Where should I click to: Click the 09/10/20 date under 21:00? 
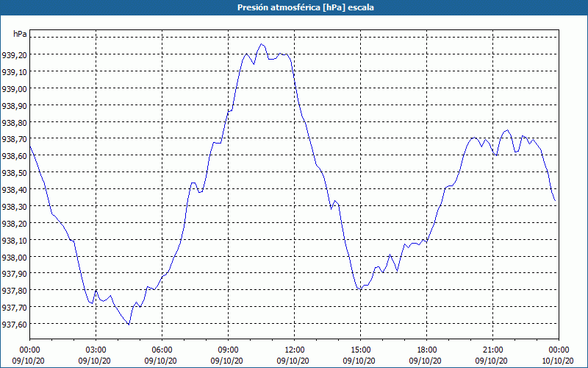(491, 361)
